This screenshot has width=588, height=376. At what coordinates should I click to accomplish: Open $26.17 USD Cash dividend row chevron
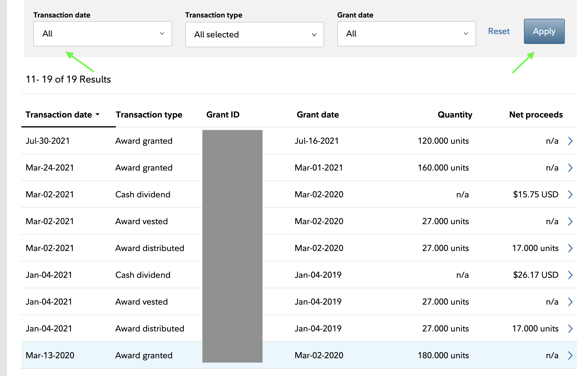click(570, 275)
